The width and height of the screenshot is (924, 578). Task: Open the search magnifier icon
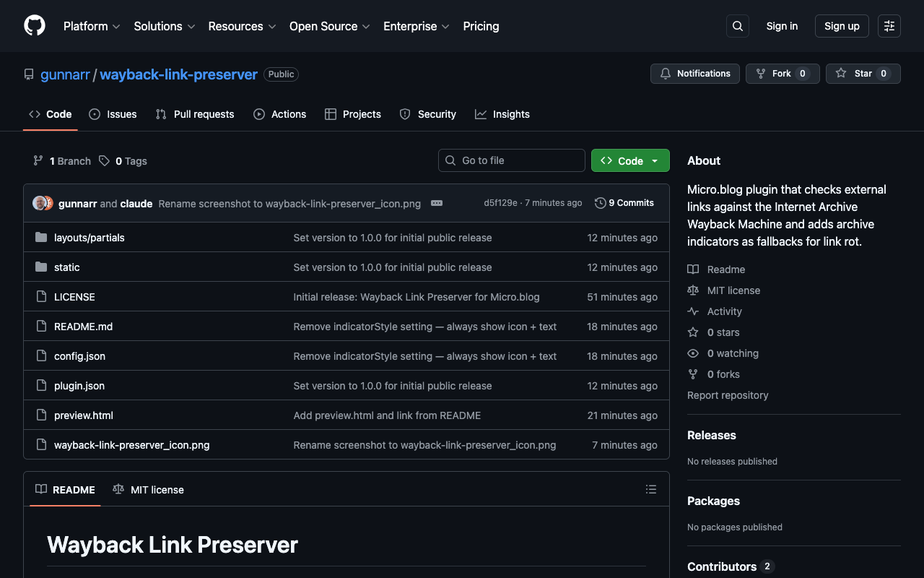coord(737,26)
